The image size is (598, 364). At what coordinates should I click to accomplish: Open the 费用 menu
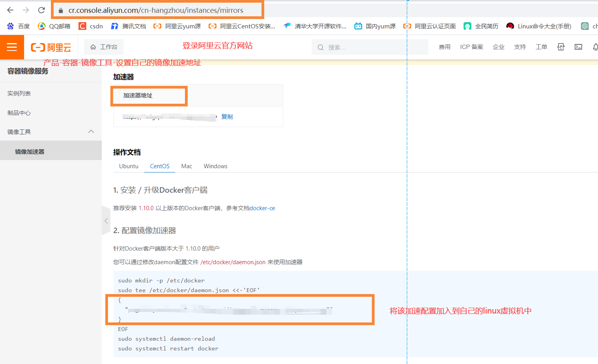coord(445,47)
